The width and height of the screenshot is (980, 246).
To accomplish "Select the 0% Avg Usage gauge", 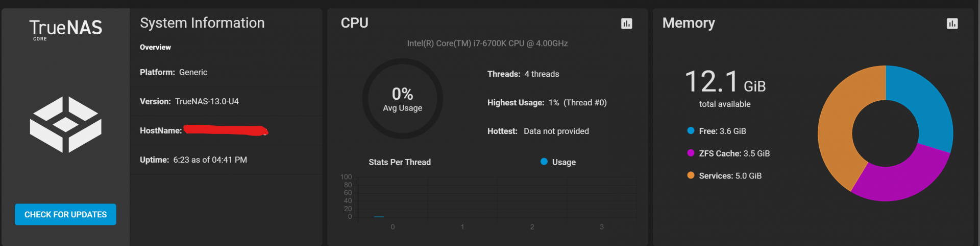I will [403, 99].
